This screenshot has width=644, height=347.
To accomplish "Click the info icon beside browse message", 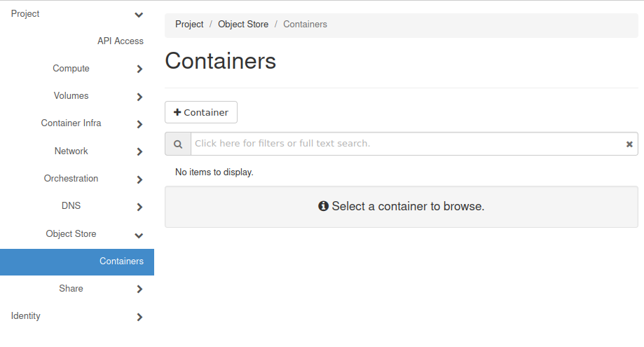I will click(323, 206).
